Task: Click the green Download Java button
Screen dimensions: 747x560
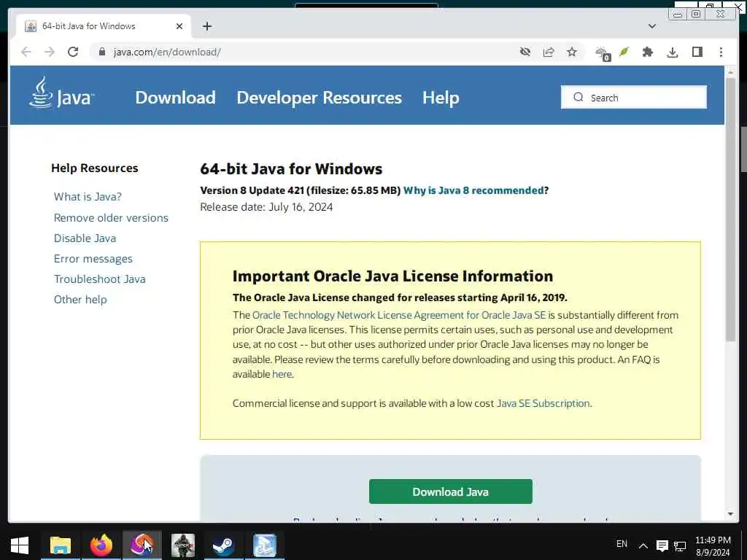Action: click(451, 491)
